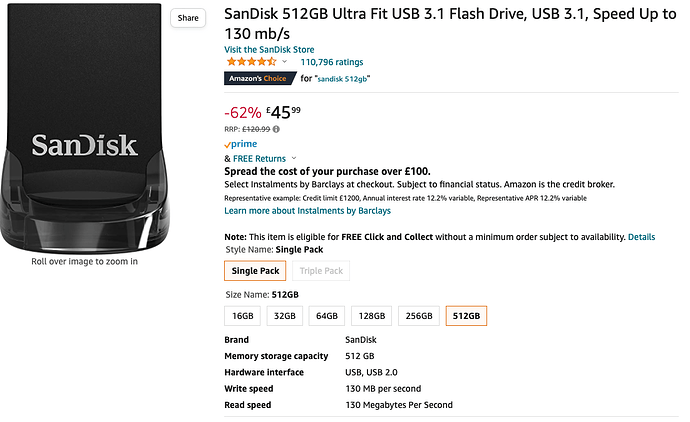Select the 256GB size button

419,316
